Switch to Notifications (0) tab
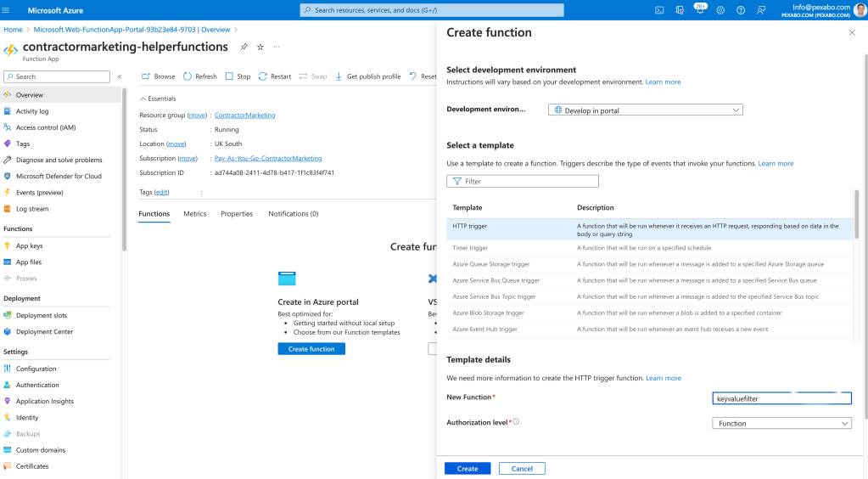 294,214
